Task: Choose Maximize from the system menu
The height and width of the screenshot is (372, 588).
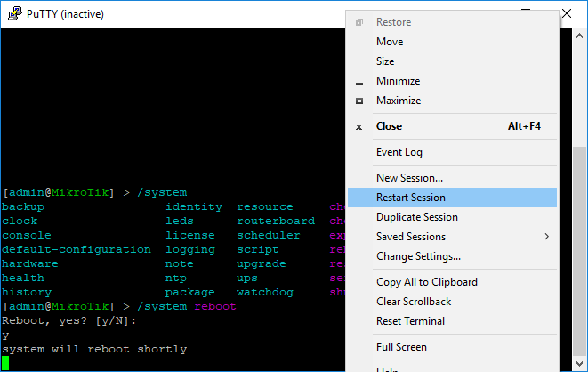Action: pyautogui.click(x=398, y=101)
